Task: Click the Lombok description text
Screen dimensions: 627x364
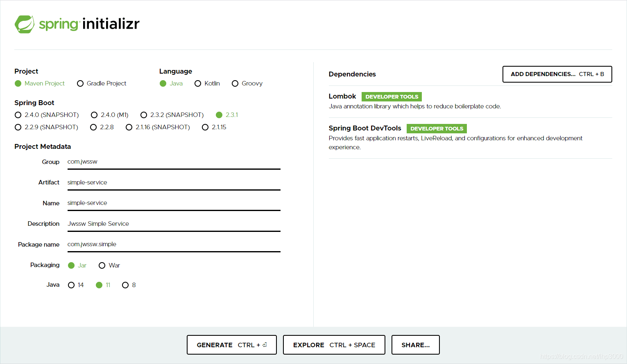Action: [414, 106]
